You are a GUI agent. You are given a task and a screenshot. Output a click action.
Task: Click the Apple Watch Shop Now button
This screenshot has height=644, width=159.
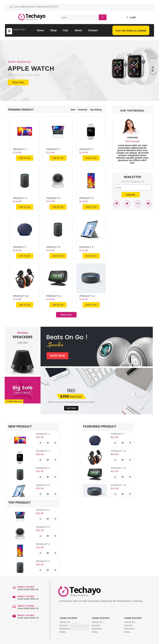point(18,82)
